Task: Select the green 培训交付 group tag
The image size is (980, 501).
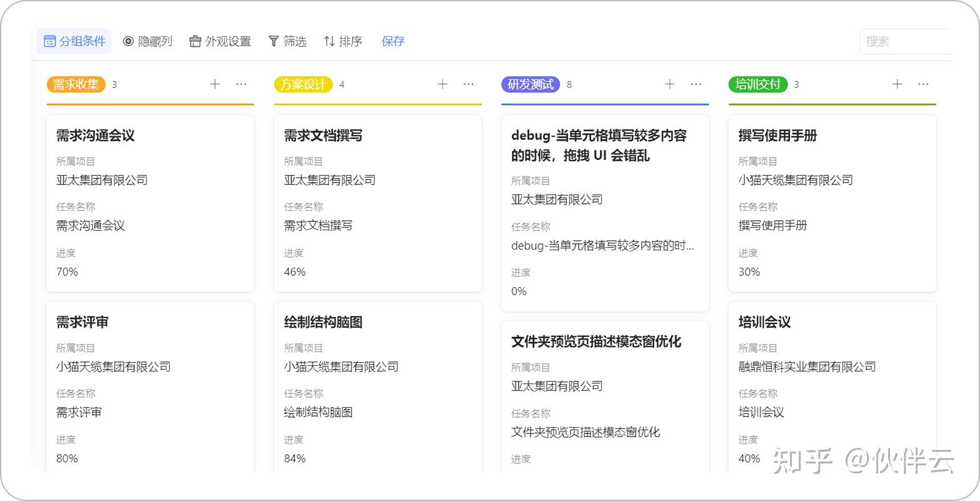Action: 758,84
